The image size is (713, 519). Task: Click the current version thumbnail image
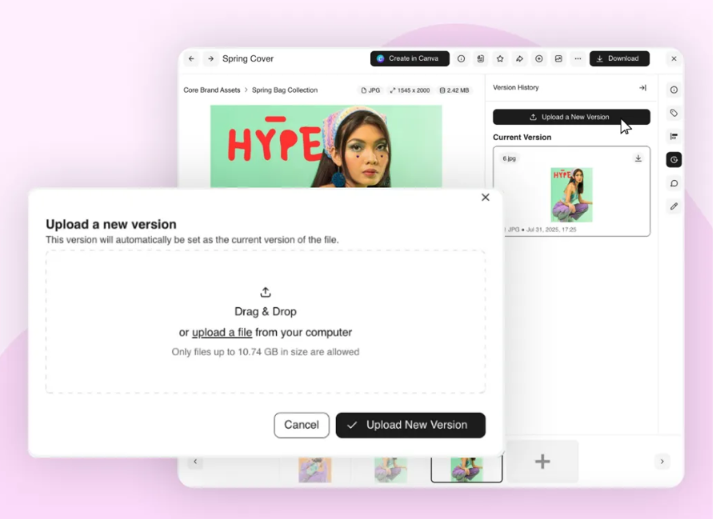(x=572, y=195)
